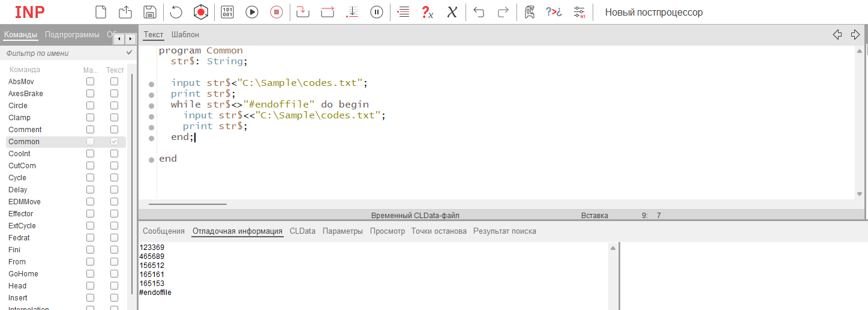Check the first-column checkbox for Delay
The height and width of the screenshot is (310, 868).
pyautogui.click(x=90, y=190)
